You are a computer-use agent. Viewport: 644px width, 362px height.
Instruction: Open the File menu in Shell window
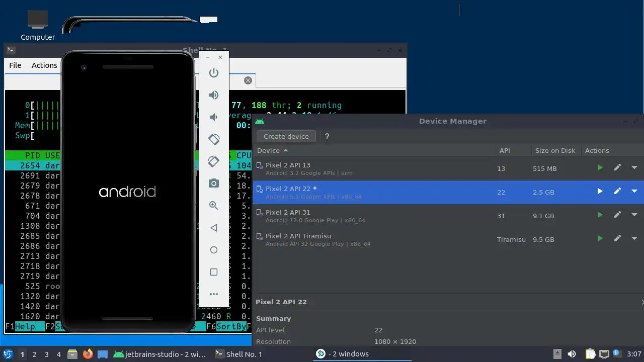pos(15,65)
